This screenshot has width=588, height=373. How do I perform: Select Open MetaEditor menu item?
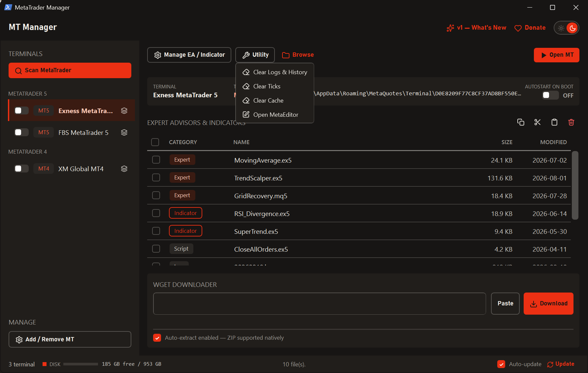click(275, 115)
